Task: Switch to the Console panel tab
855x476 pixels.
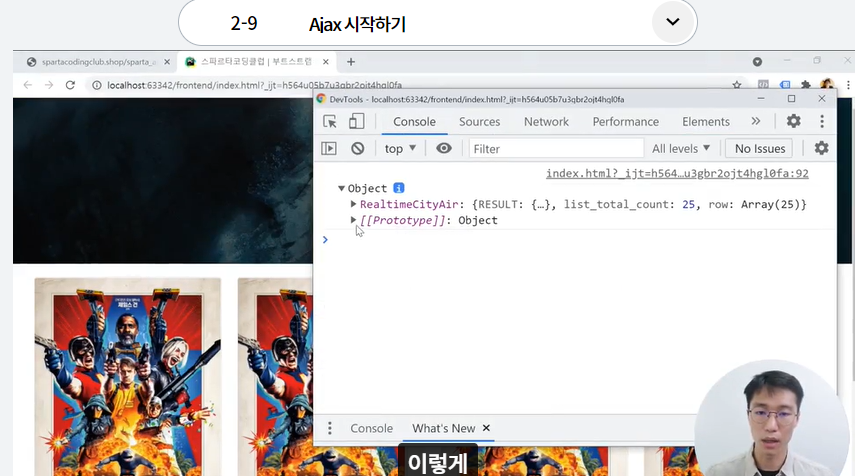Action: tap(414, 122)
